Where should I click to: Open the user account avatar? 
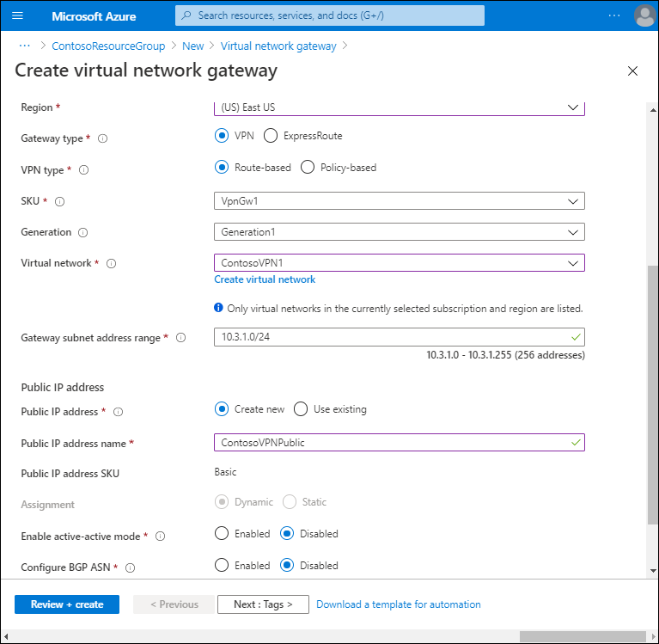click(644, 16)
